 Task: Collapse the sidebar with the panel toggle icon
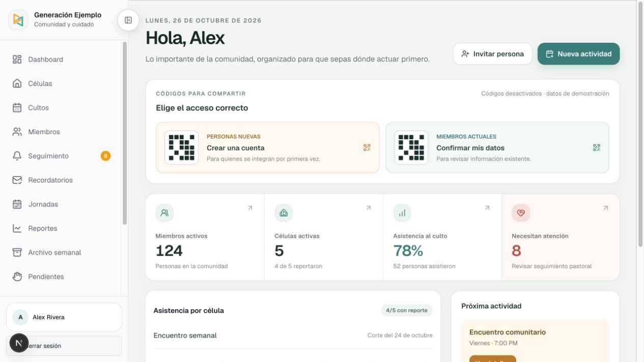pyautogui.click(x=128, y=20)
